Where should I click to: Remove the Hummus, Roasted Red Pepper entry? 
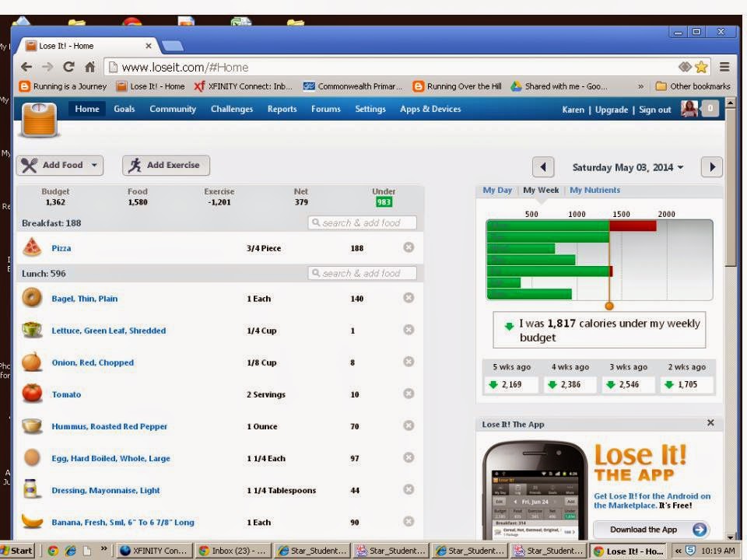click(409, 425)
